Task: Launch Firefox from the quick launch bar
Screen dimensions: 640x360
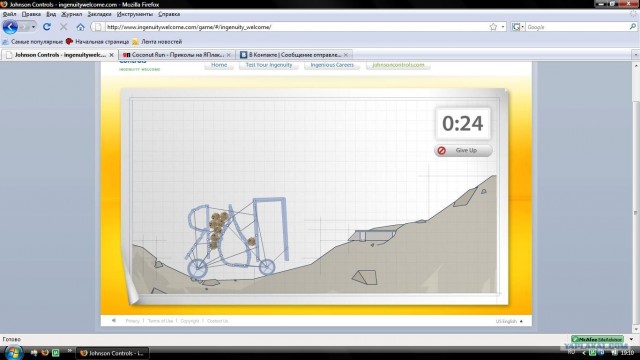Action: [x=45, y=353]
